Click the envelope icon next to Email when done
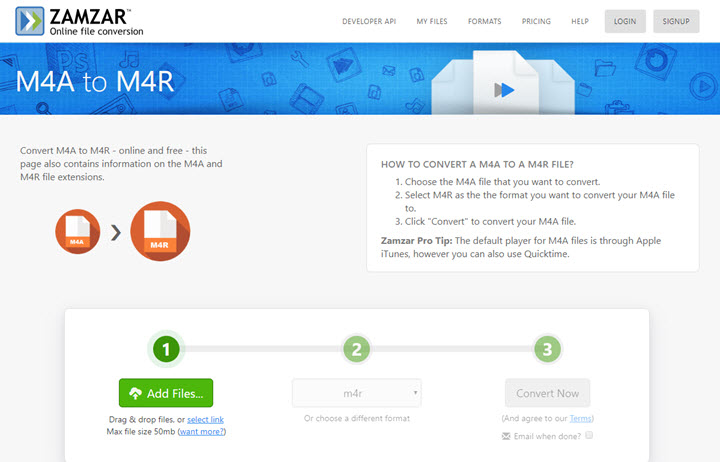 [506, 436]
